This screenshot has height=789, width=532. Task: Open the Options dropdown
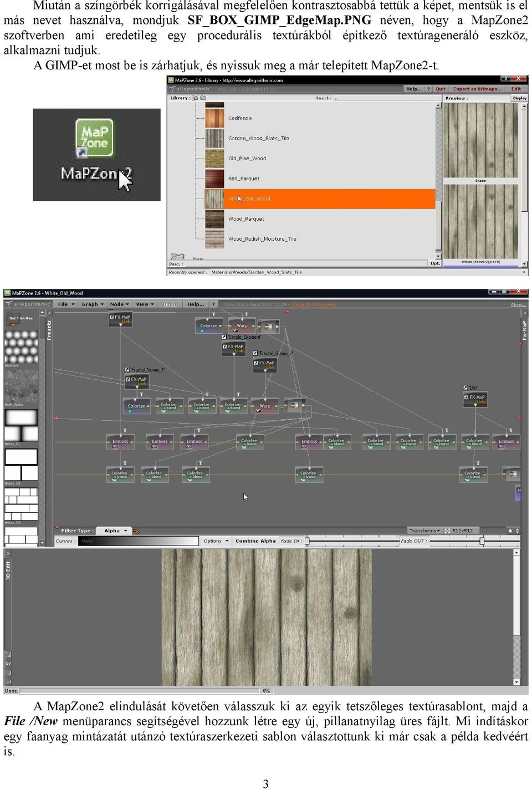(x=216, y=541)
